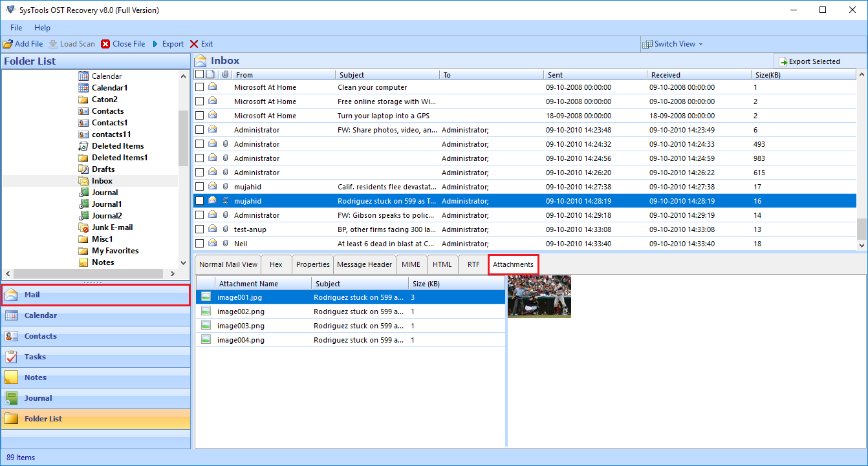
Task: Click the Drafts folder icon
Action: click(x=83, y=169)
